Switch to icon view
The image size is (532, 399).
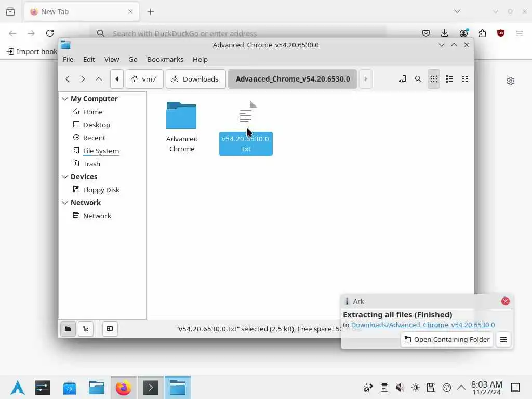[434, 79]
